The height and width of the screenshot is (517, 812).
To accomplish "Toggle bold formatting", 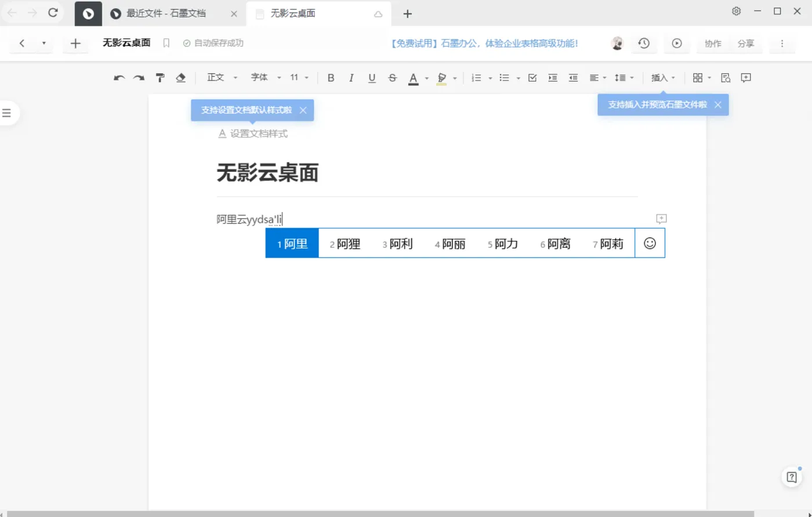I will coord(331,78).
